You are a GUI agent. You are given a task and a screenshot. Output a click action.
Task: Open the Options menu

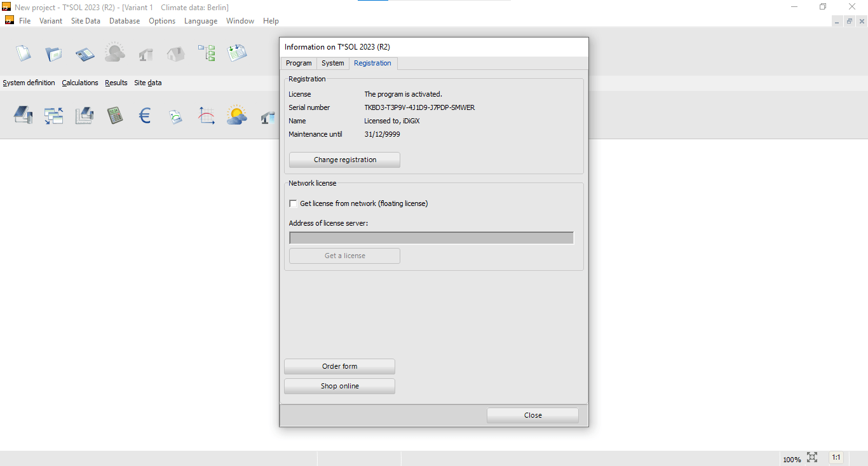[162, 21]
